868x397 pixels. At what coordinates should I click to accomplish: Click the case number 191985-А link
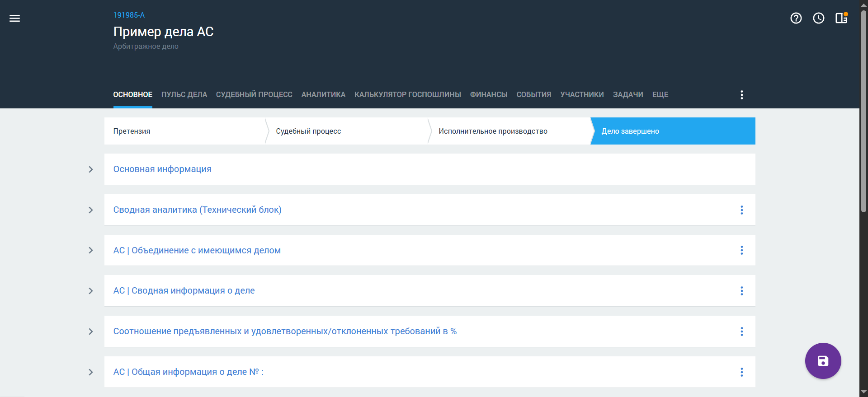pos(129,15)
